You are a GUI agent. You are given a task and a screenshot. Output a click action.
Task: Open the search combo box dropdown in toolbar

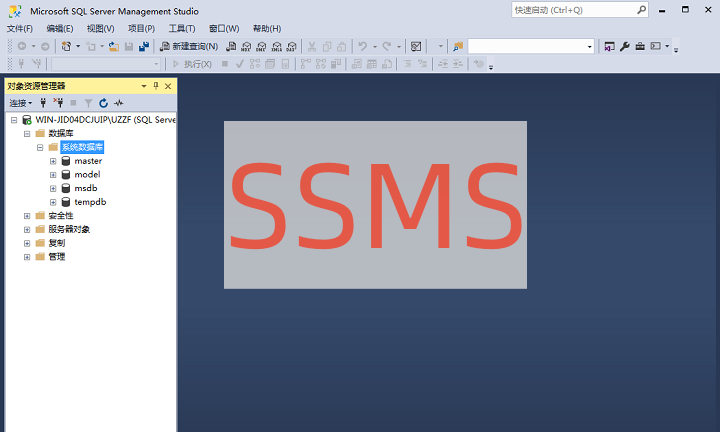click(x=590, y=46)
